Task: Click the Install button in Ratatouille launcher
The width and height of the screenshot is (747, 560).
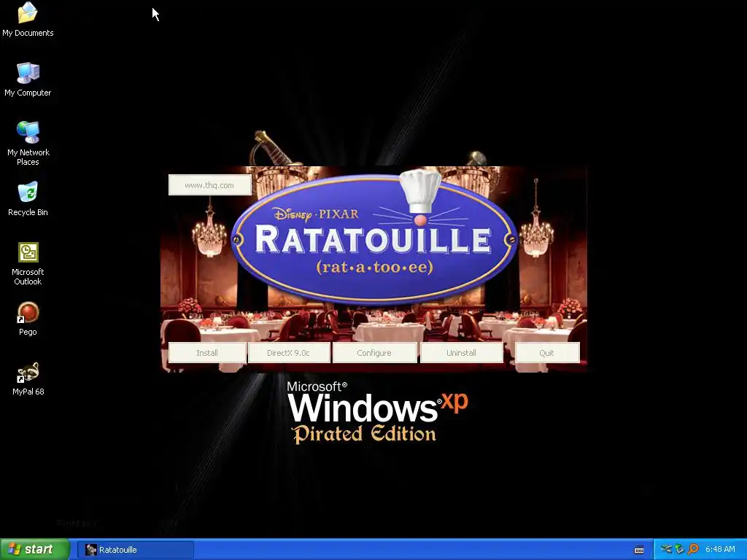Action: pyautogui.click(x=207, y=353)
